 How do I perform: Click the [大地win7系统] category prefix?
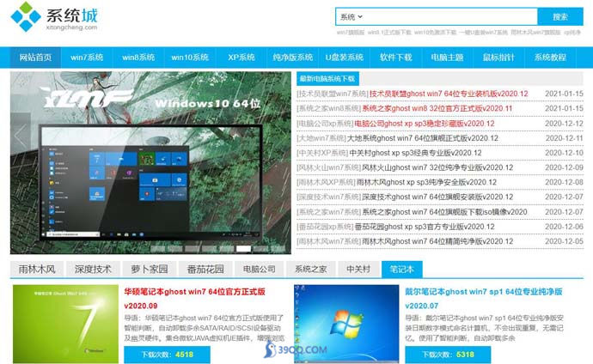[x=321, y=138]
